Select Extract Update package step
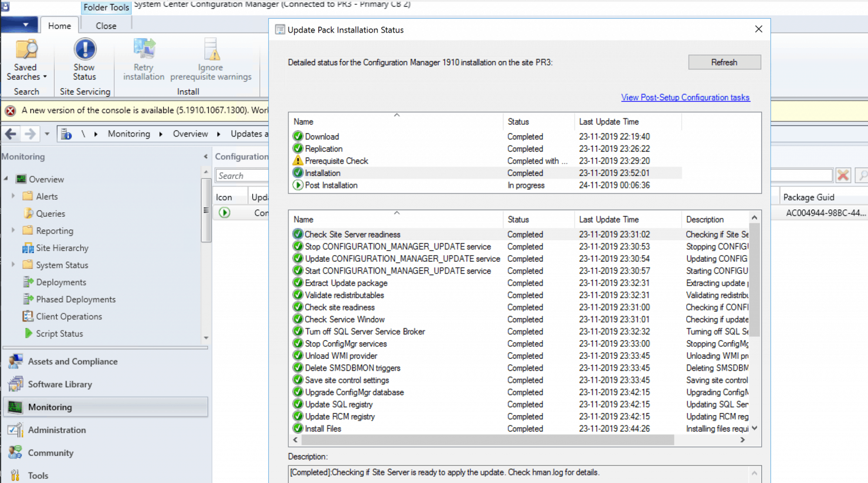The image size is (868, 483). [520, 283]
